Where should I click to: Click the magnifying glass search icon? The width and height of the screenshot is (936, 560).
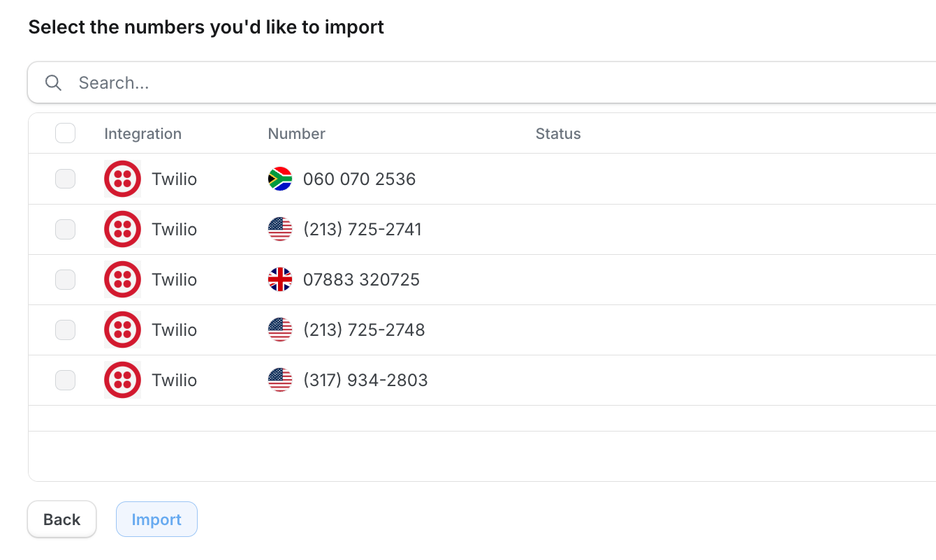(x=53, y=82)
